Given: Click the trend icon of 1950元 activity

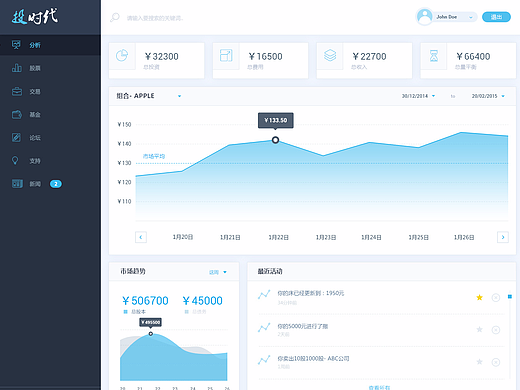Looking at the screenshot, I should [x=264, y=294].
